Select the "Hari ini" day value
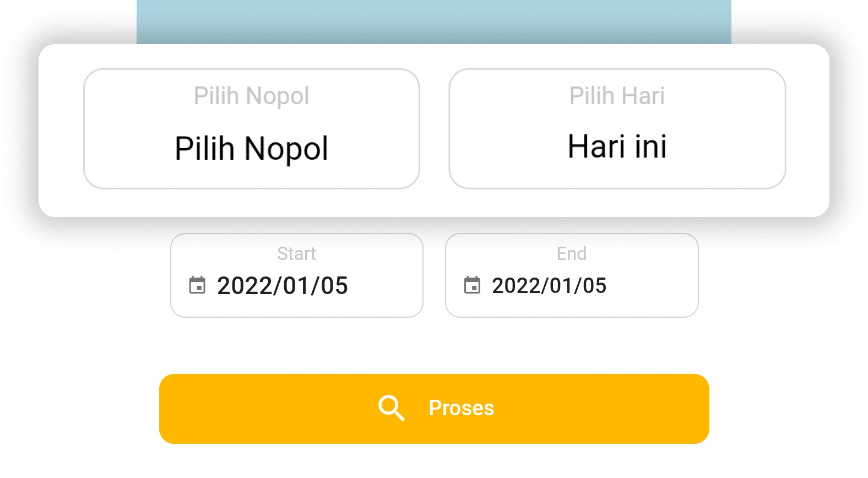This screenshot has height=478, width=868. 617,147
